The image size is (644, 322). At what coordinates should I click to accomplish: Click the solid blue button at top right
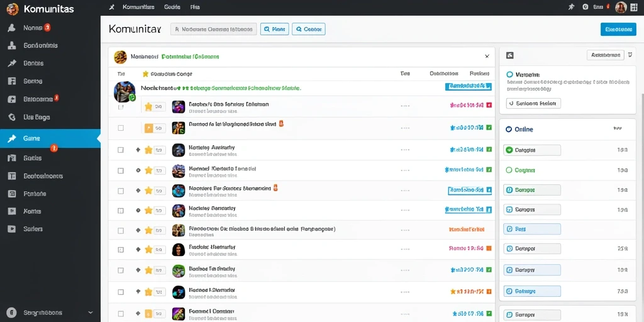click(x=618, y=29)
